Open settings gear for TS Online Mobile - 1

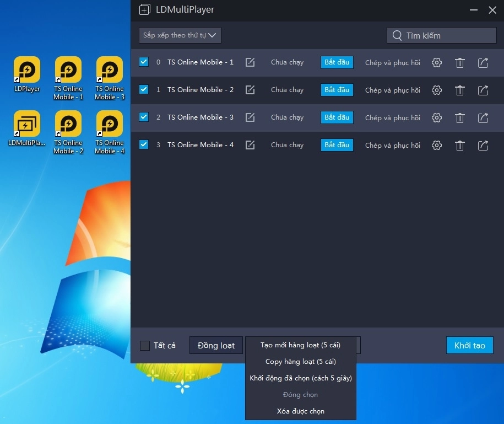(x=436, y=62)
